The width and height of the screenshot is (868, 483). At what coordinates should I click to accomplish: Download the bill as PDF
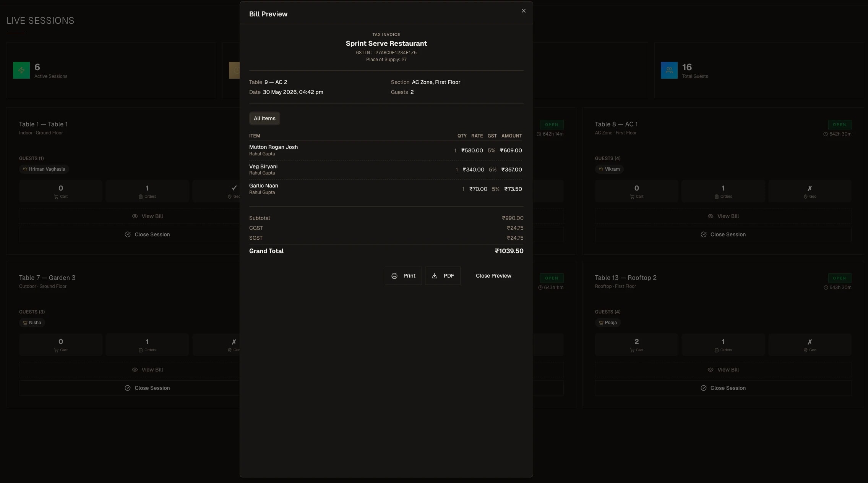(x=443, y=276)
